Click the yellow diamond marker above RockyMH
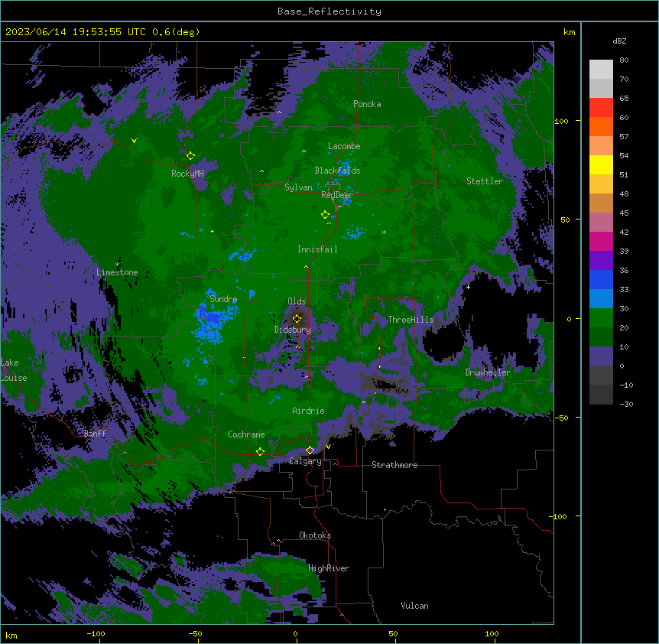This screenshot has width=659, height=644. 190,156
